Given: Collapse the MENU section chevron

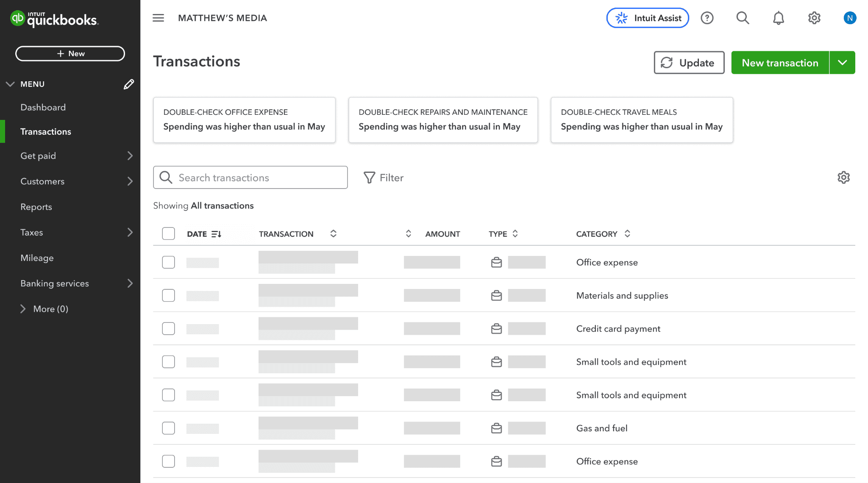Looking at the screenshot, I should [10, 84].
